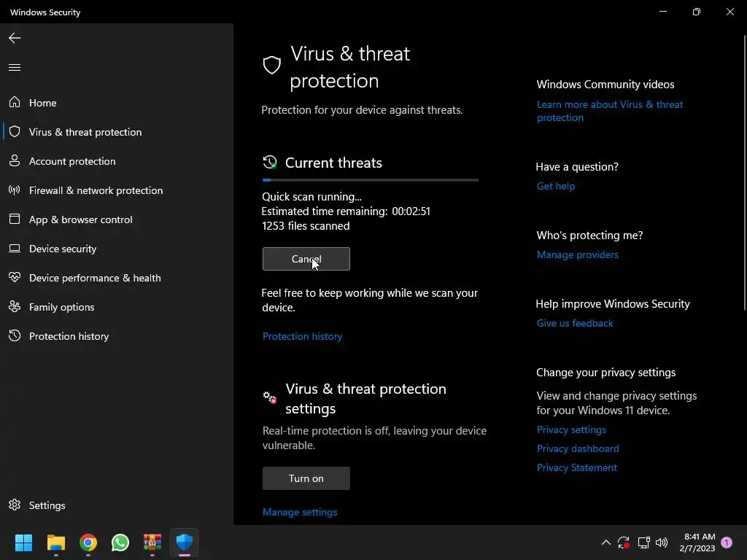Open Privacy dashboard link

[578, 448]
